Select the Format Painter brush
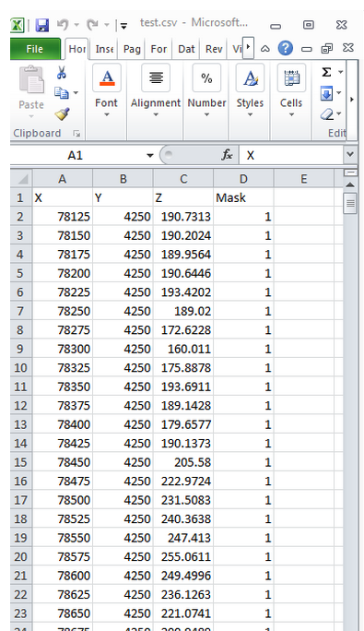Viewport: 364px width, 631px height. 62,113
